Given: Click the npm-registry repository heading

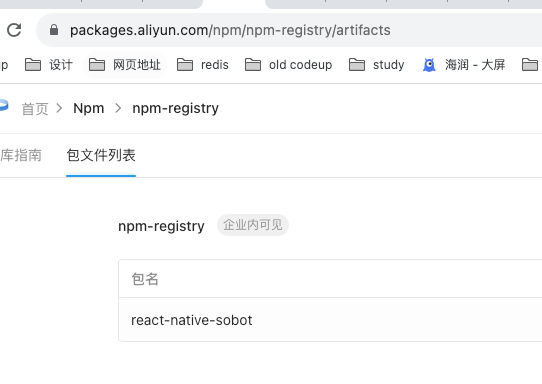Looking at the screenshot, I should [x=161, y=226].
